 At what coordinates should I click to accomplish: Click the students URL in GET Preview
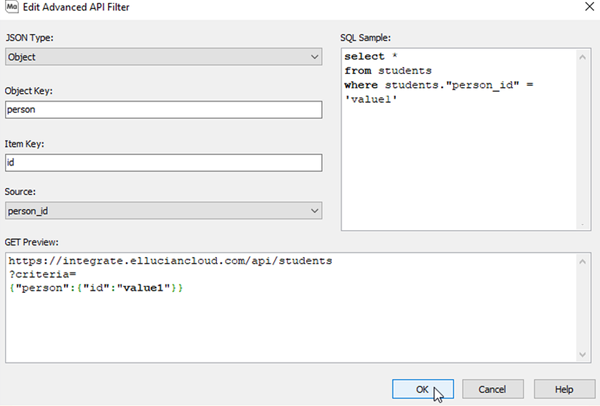(x=170, y=261)
